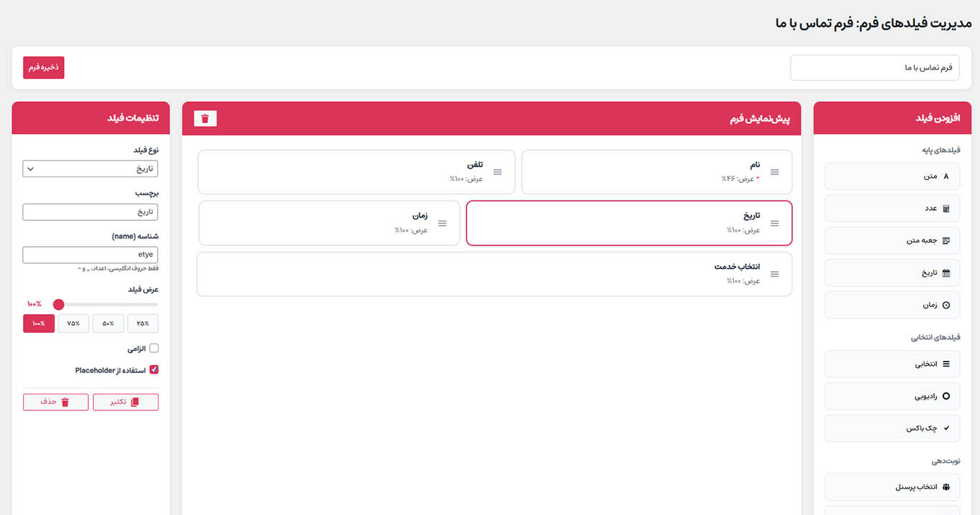Viewport: 980px width, 515px height.
Task: Add a رادیویی radio field
Action: [x=892, y=396]
